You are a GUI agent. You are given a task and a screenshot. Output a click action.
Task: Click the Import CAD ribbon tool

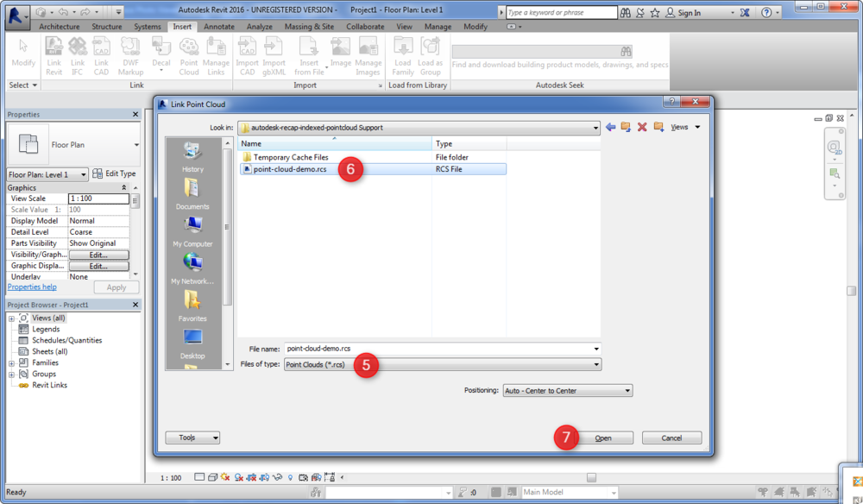click(247, 55)
